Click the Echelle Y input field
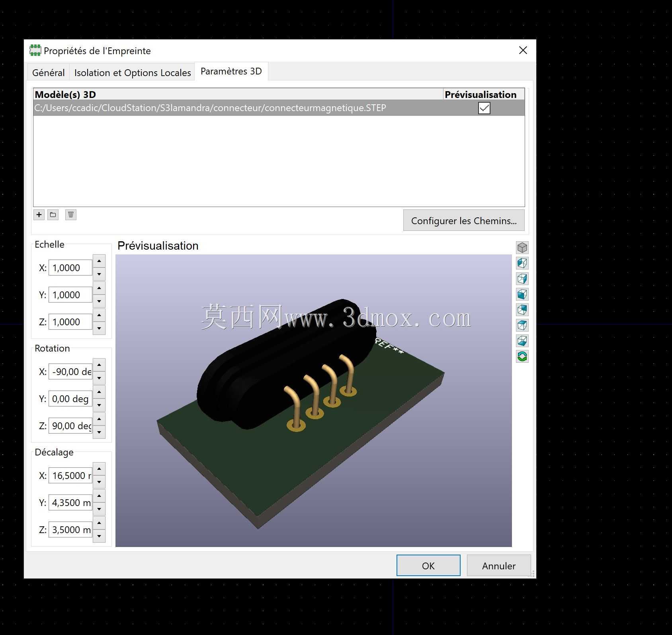 tap(70, 295)
